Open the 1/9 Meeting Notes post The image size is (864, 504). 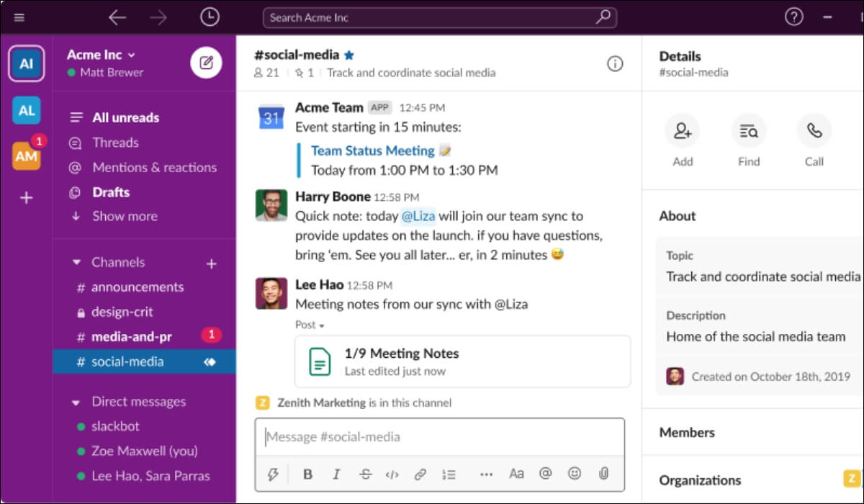(462, 361)
